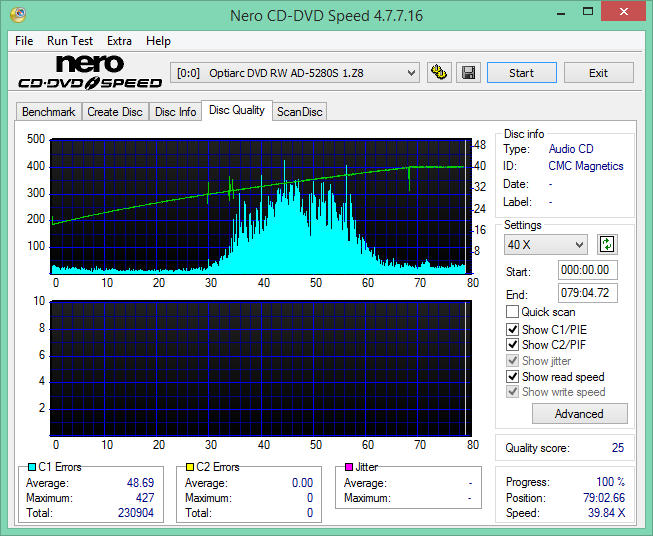Toggle Show write speed checkbox
Image resolution: width=653 pixels, height=536 pixels.
click(x=512, y=392)
